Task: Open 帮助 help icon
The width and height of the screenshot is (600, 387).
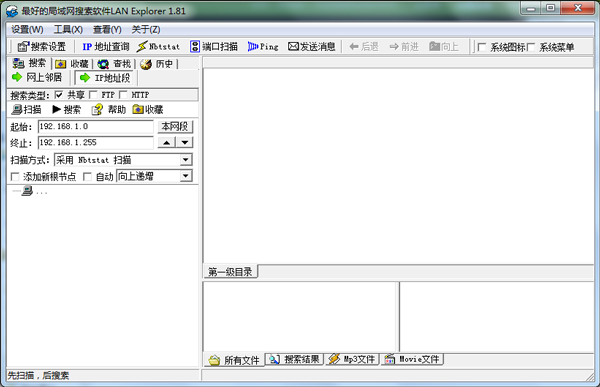Action: tap(109, 109)
